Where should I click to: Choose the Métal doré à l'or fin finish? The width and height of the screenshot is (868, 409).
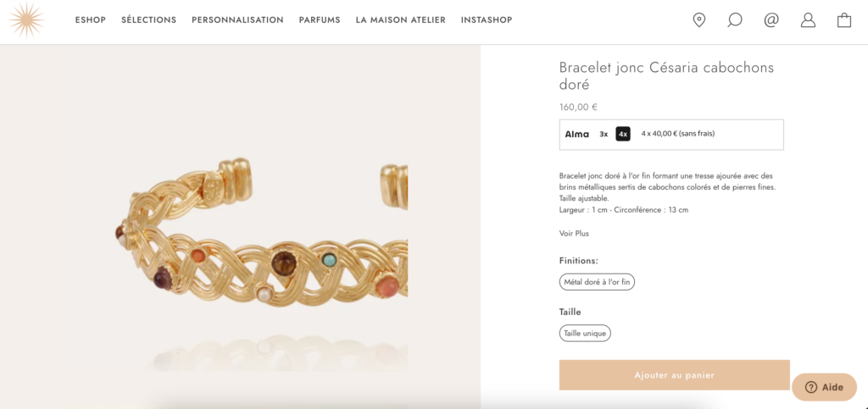pos(597,282)
